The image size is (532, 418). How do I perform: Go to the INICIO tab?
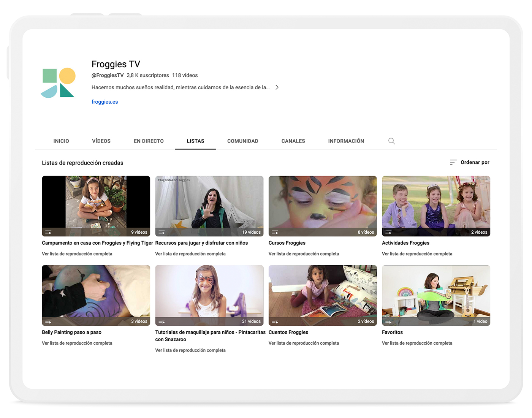[61, 141]
